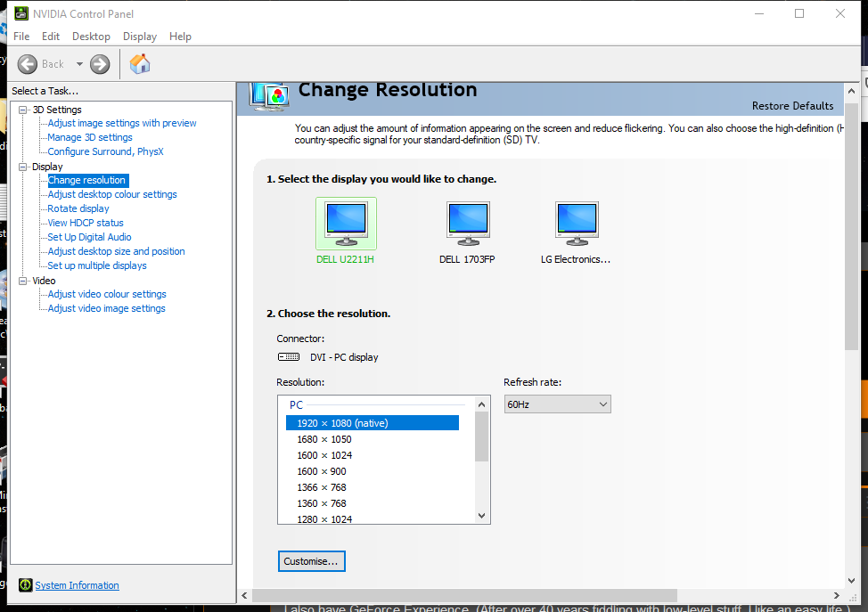The width and height of the screenshot is (868, 612).
Task: Click resolution list scroll down arrow
Action: point(481,516)
